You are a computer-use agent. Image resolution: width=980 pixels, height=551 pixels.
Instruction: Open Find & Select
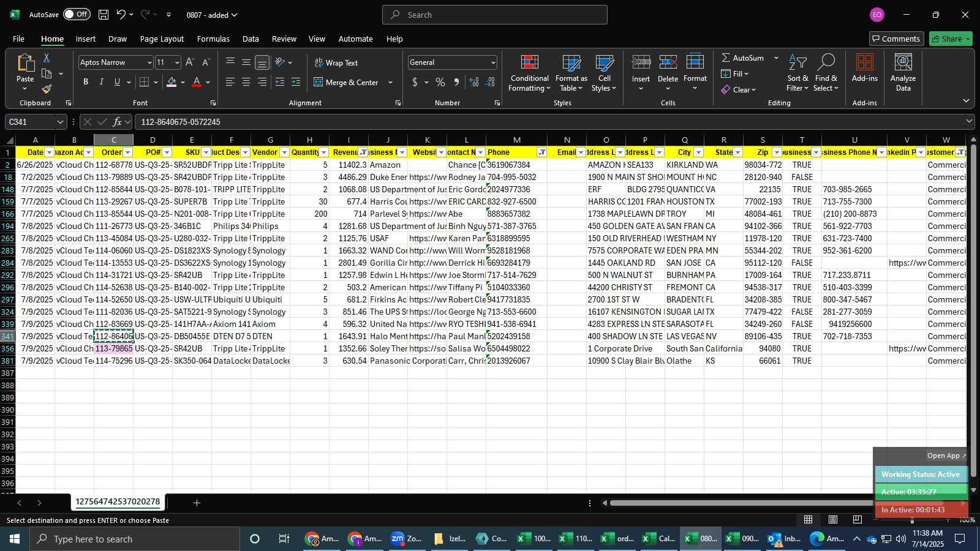pos(826,73)
